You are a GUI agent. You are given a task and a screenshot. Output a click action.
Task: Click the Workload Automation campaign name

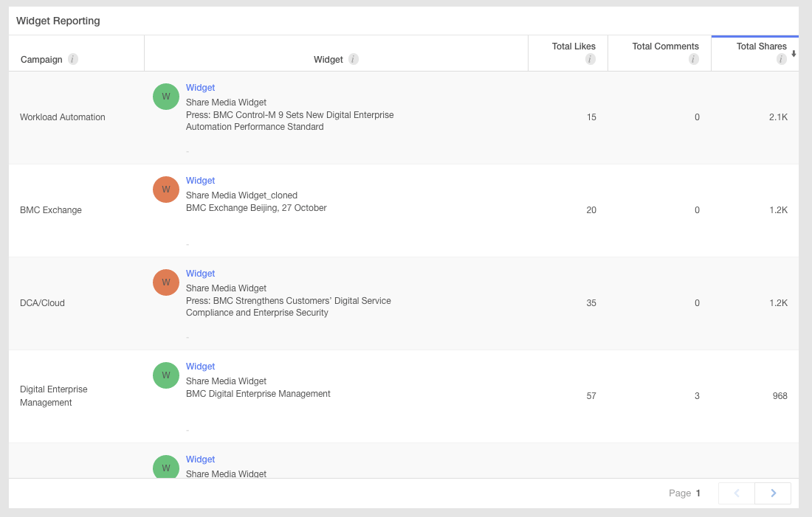click(62, 117)
